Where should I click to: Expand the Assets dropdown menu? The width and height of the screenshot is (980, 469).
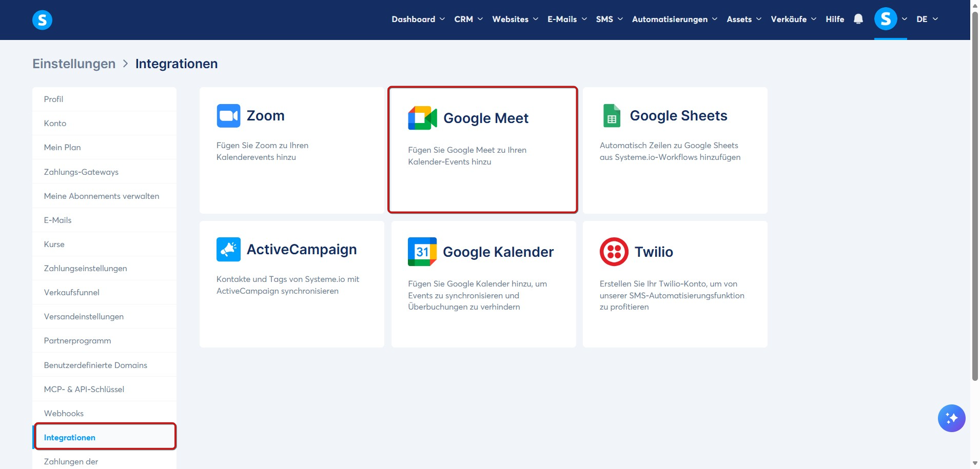point(744,19)
